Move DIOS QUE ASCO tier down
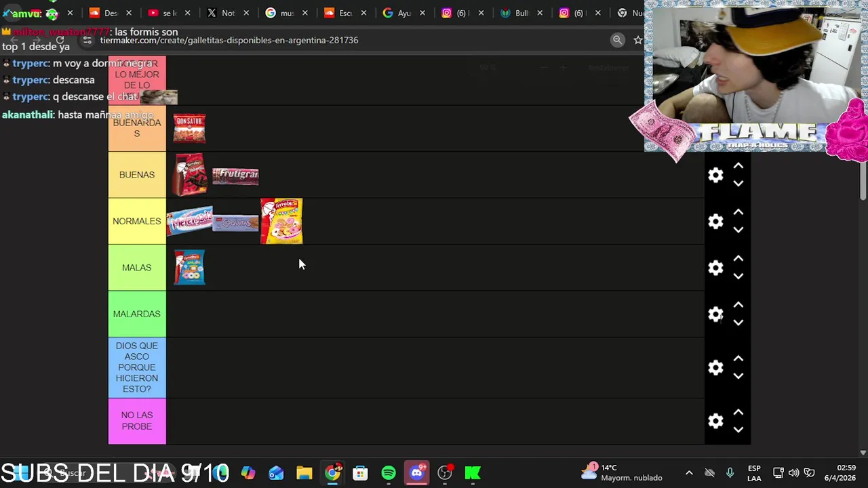Image resolution: width=868 pixels, height=488 pixels. (x=738, y=376)
